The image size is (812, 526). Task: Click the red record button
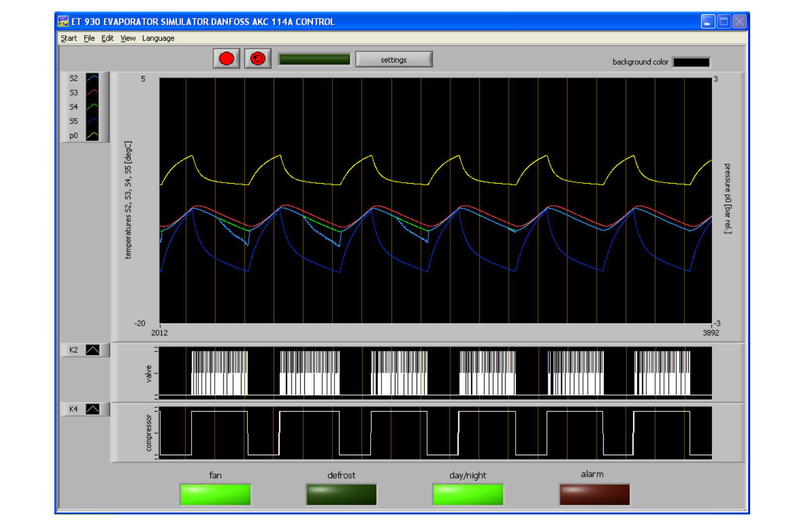pyautogui.click(x=227, y=59)
